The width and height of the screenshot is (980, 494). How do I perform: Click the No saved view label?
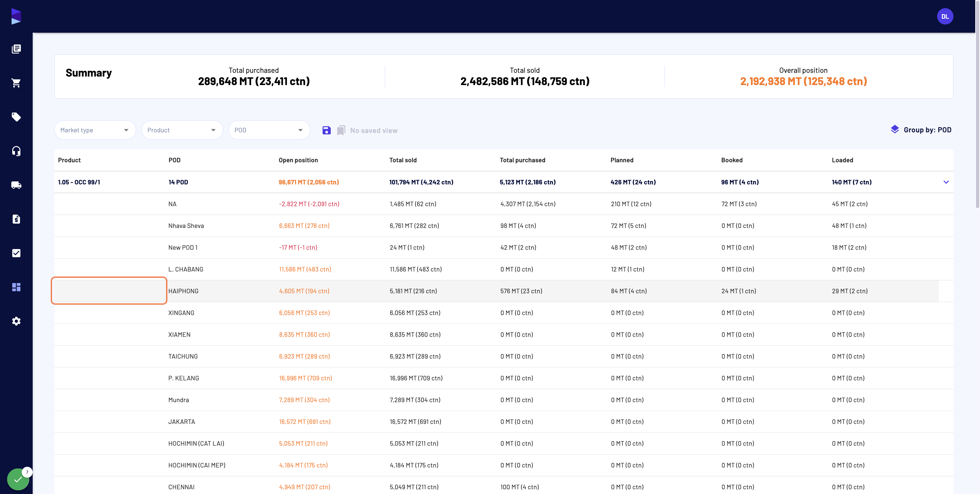pos(374,130)
